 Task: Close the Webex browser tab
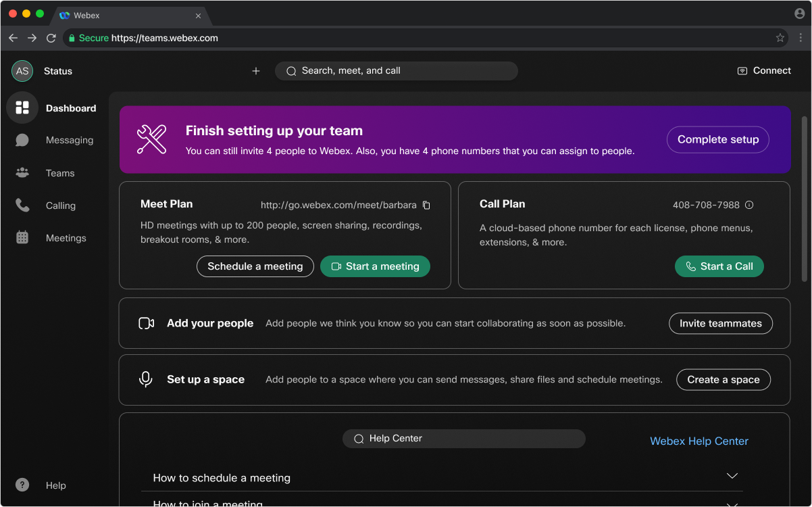click(x=198, y=16)
